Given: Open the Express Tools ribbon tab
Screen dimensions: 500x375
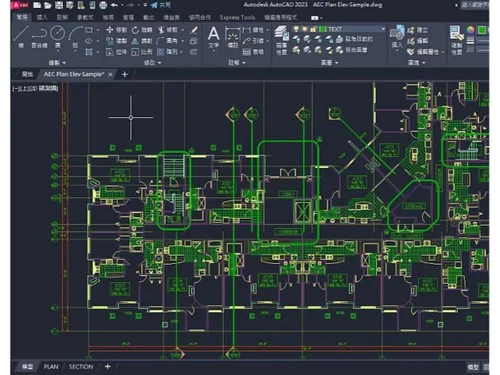Looking at the screenshot, I should [x=237, y=17].
